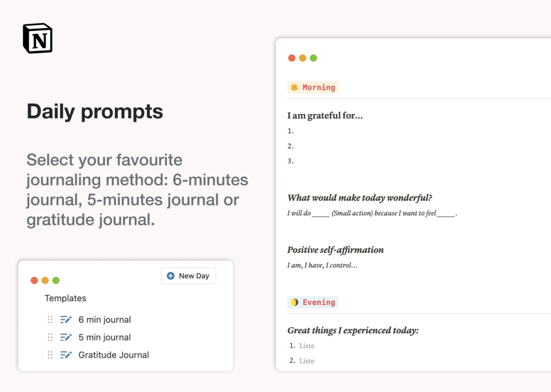Click the 6 min journal edit icon
This screenshot has width=551, height=392.
click(x=66, y=320)
